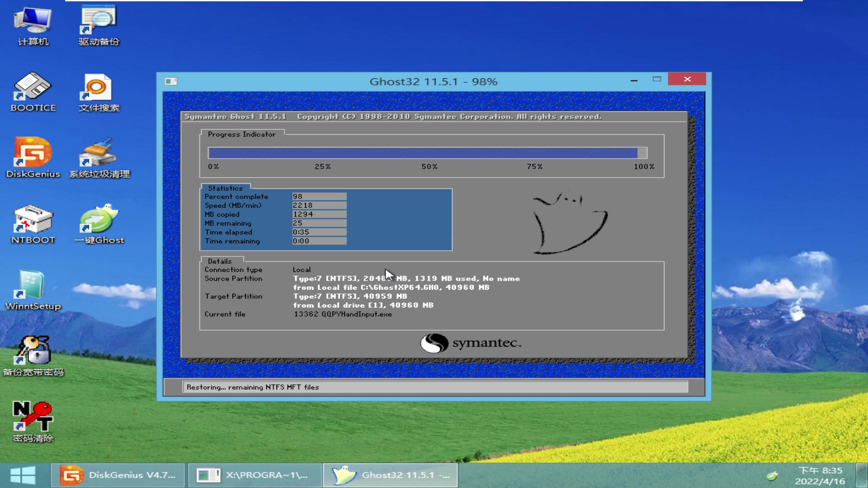
Task: Click the Target Partition NTFS 40959 MB line
Action: tap(350, 296)
